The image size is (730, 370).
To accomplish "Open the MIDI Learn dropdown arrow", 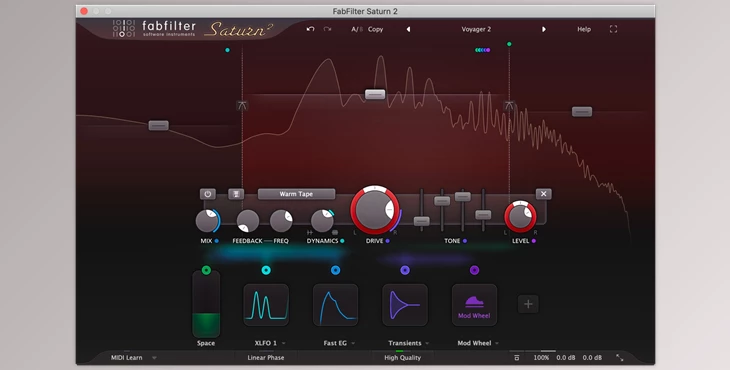I will click(x=154, y=358).
